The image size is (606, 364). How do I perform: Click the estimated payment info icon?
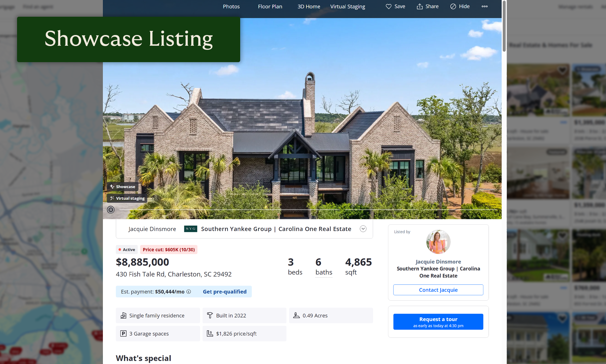tap(189, 291)
